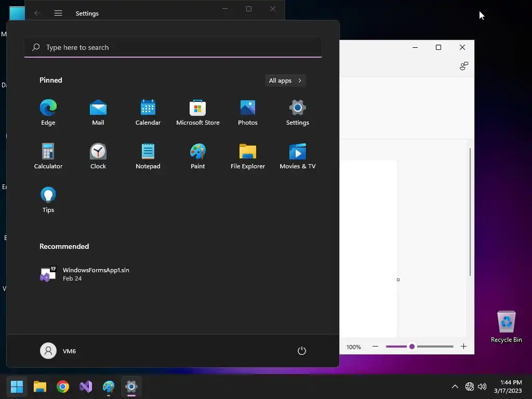
Task: Open File Explorer from the taskbar
Action: (39, 387)
